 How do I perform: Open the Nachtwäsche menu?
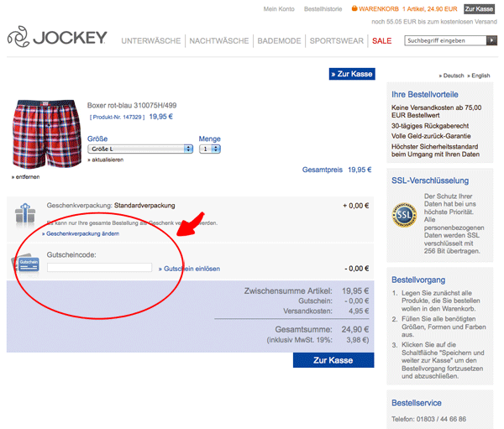tap(219, 41)
